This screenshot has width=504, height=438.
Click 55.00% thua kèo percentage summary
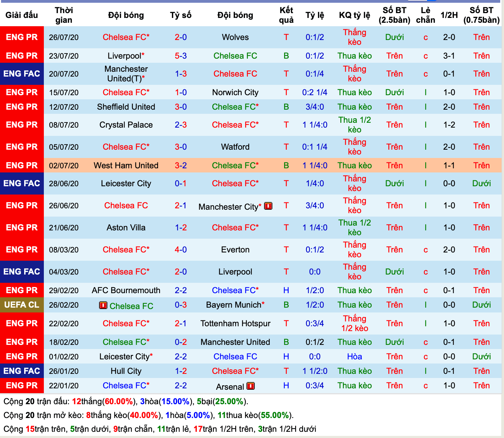tap(275, 415)
